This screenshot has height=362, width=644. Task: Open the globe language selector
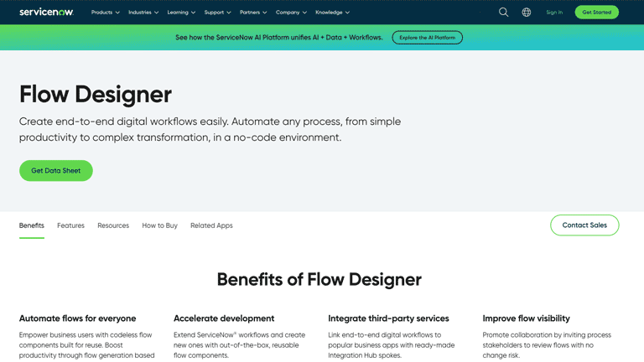[526, 13]
